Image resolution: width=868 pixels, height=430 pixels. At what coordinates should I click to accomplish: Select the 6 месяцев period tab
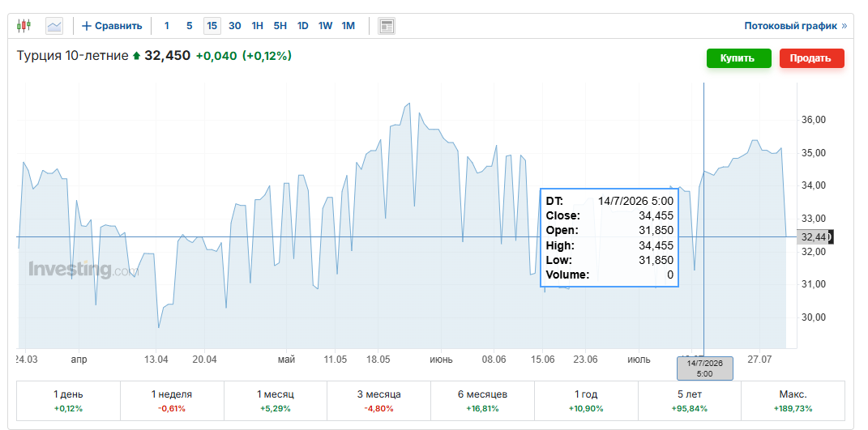tap(482, 401)
